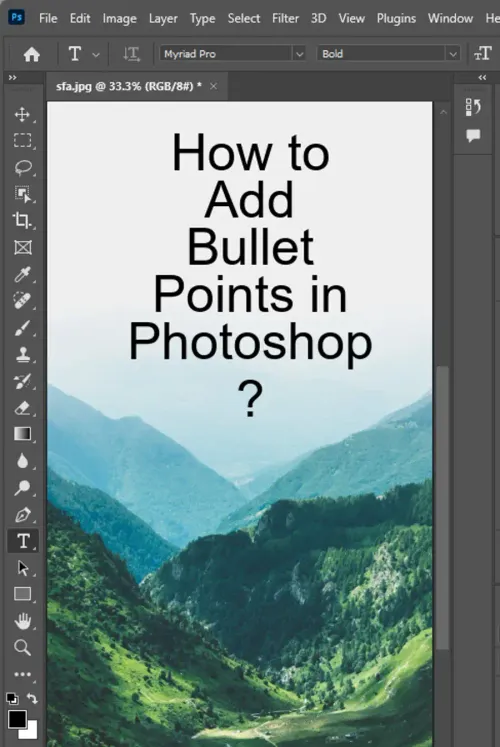Open the Plugins menu

[396, 19]
